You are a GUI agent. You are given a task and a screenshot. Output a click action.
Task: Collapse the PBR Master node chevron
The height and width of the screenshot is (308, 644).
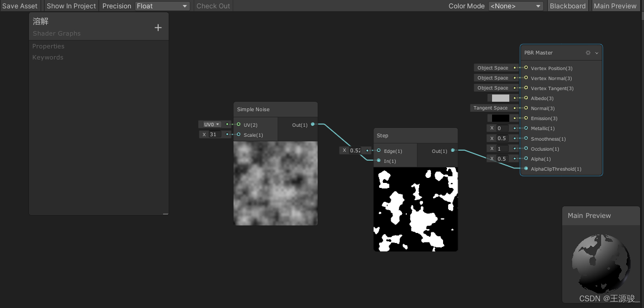[597, 53]
